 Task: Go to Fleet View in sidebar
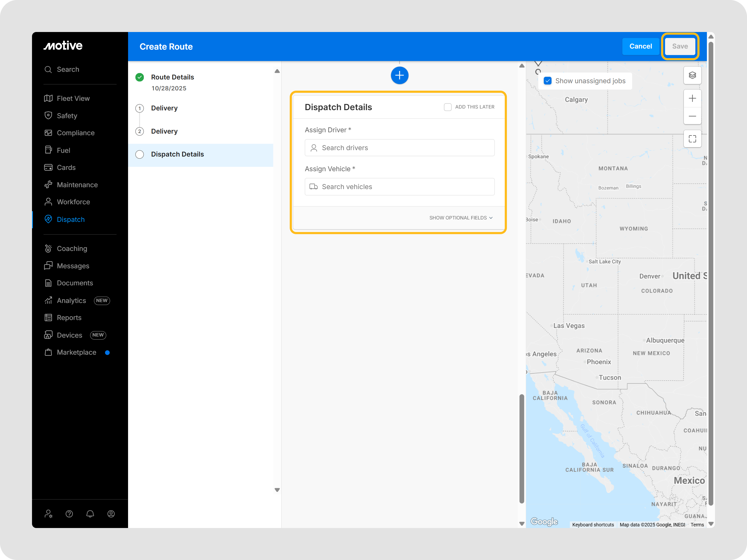click(x=73, y=99)
